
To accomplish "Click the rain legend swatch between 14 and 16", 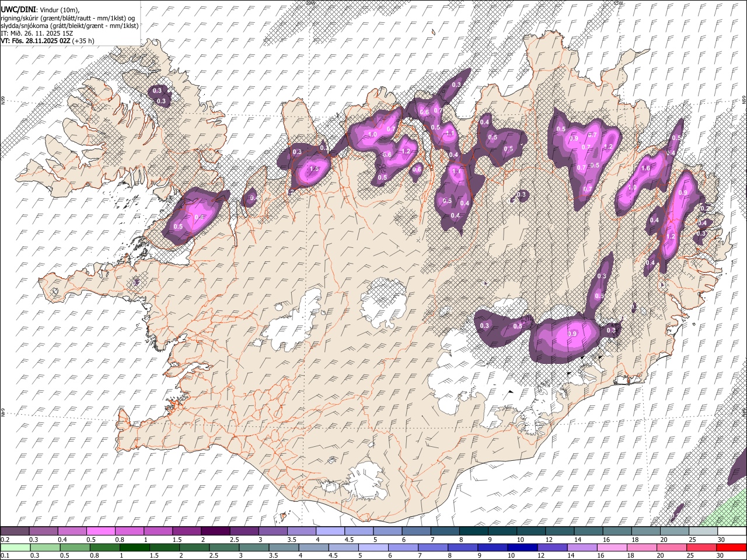I will pyautogui.click(x=582, y=547).
